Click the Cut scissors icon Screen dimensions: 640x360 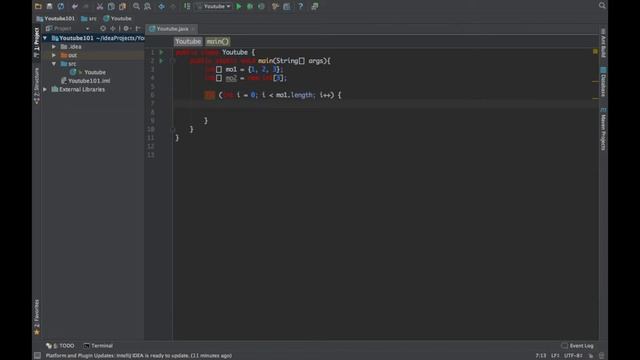point(100,6)
